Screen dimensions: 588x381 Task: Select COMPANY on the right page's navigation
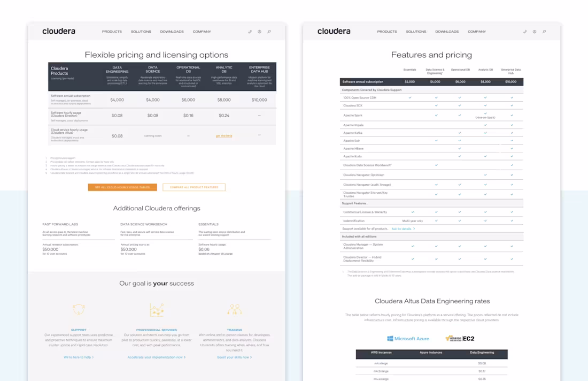pos(476,32)
